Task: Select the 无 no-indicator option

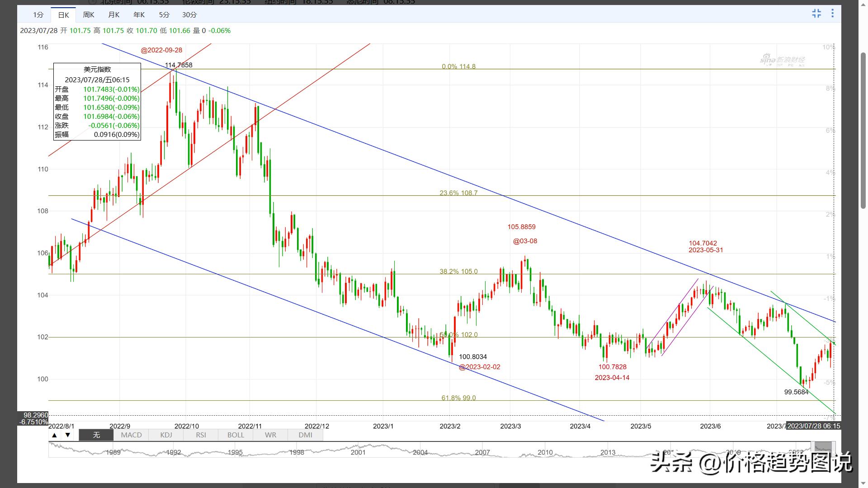Action: click(96, 435)
